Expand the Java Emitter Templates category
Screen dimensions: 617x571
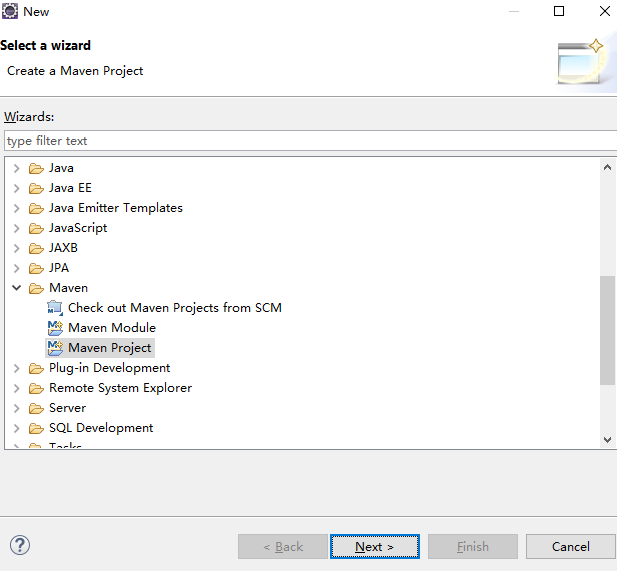(17, 208)
